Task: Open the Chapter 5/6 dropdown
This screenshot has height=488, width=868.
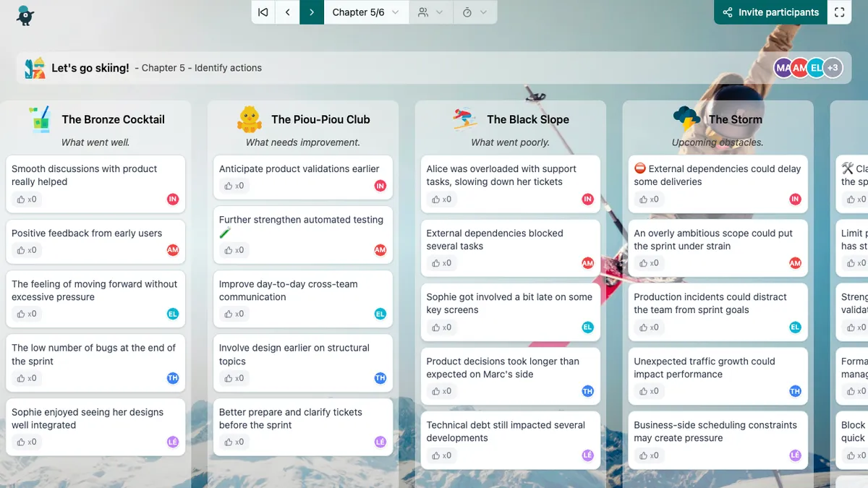Action: coord(365,12)
